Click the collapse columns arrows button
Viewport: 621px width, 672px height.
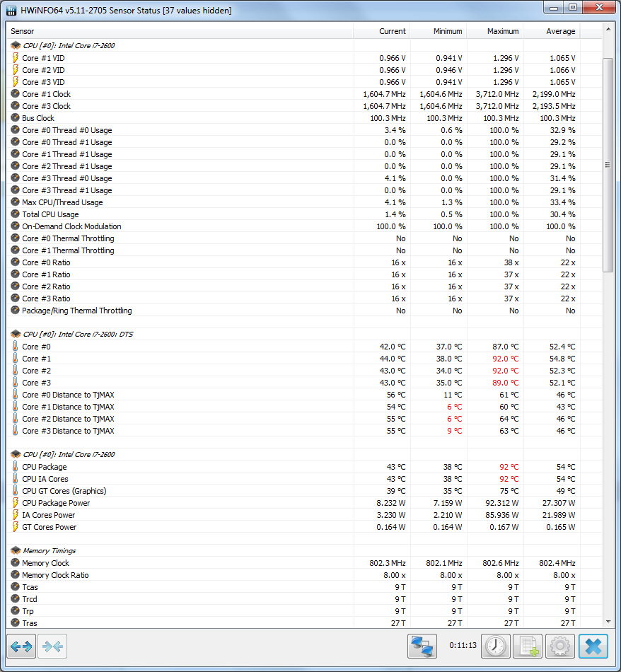click(52, 646)
